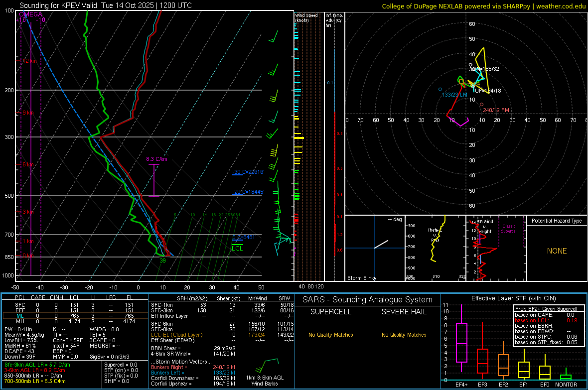
Task: Click the '-20 C=18445'' height label
Action: point(248,192)
